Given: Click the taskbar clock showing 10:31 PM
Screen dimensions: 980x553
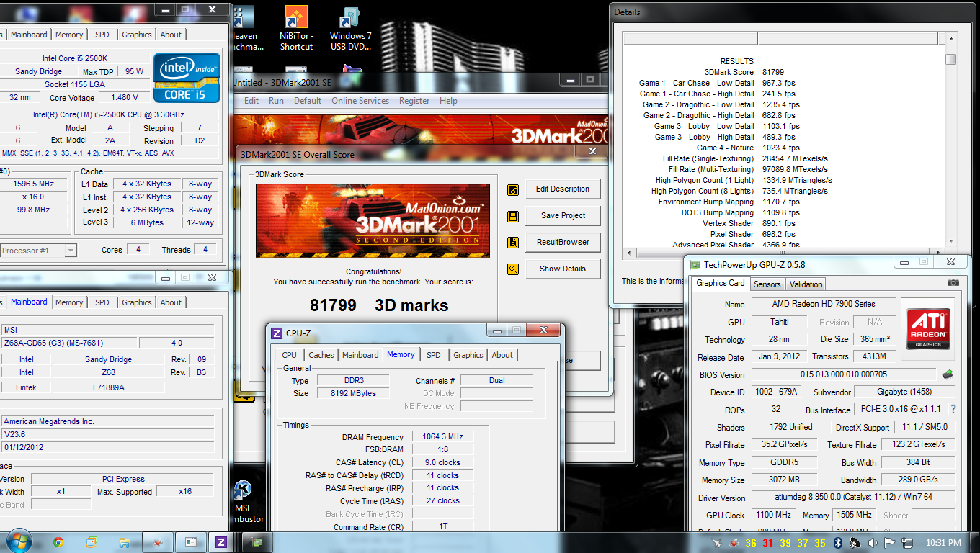Looking at the screenshot, I should pos(943,543).
